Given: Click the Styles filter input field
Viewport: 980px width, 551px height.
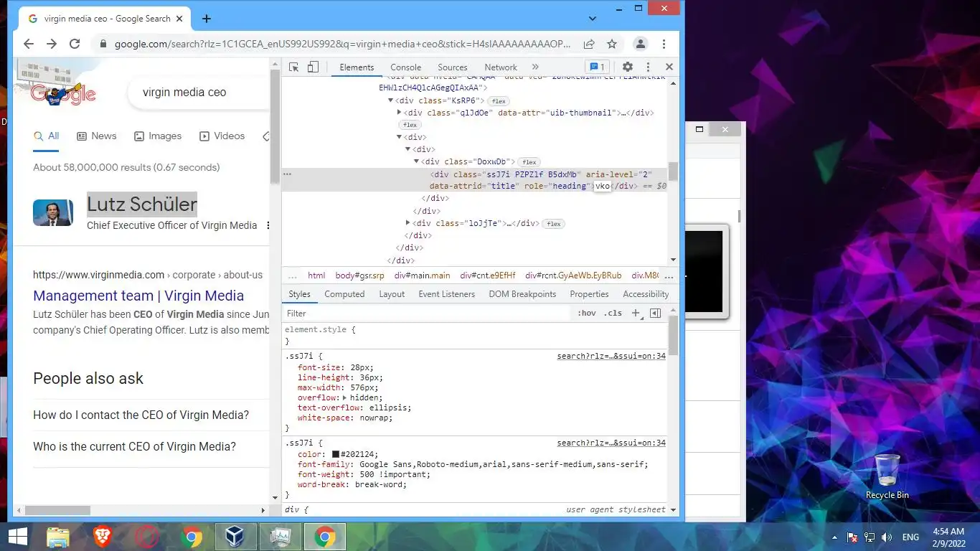Looking at the screenshot, I should 427,314.
